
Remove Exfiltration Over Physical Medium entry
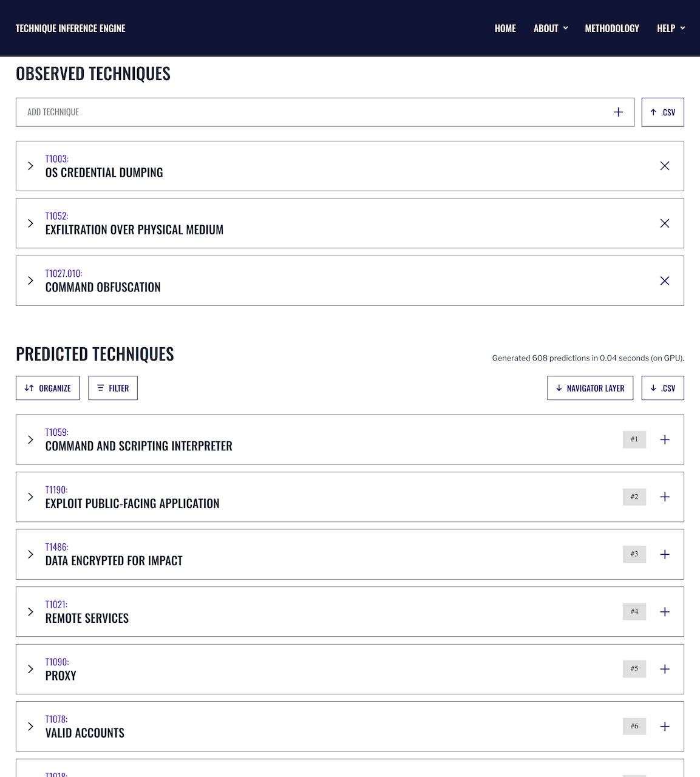(665, 223)
